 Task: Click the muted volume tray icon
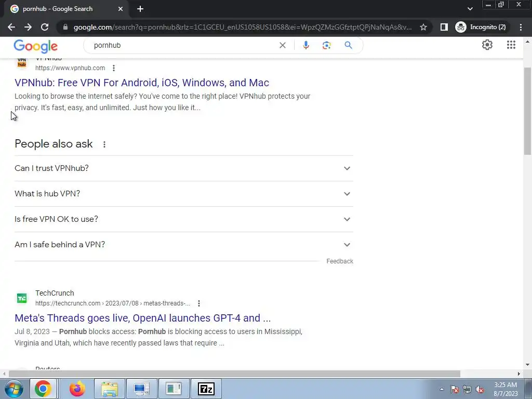480,390
